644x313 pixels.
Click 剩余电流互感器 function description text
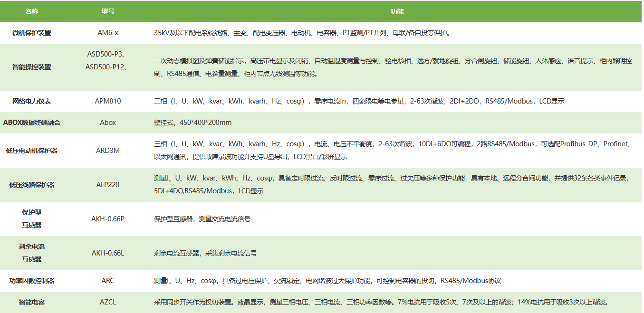(205, 253)
